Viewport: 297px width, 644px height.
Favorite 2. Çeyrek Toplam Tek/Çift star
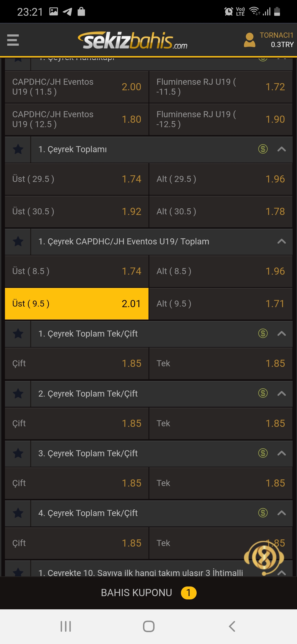click(18, 394)
